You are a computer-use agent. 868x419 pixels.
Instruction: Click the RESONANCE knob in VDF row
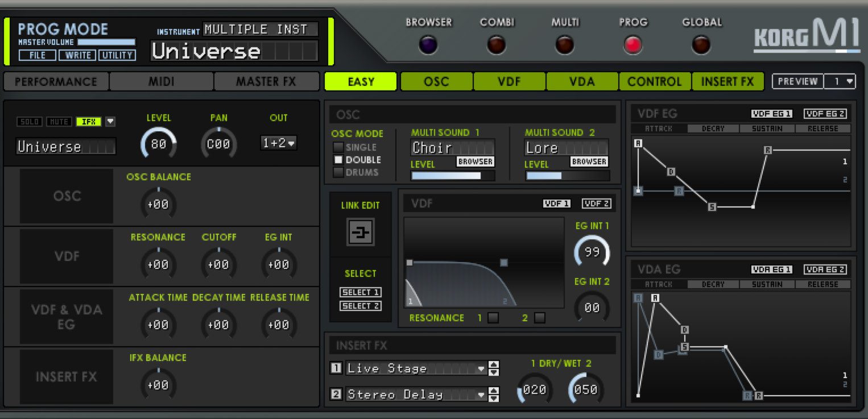point(158,264)
